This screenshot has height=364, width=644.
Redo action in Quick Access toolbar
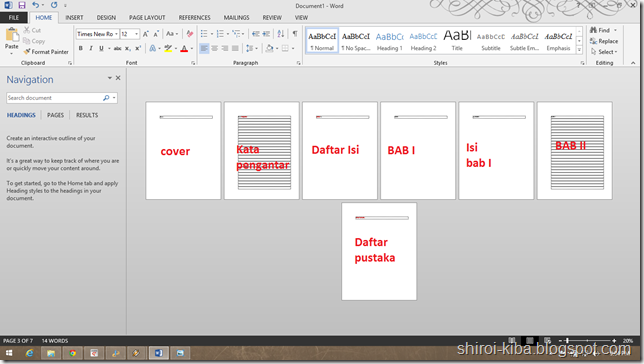[54, 5]
